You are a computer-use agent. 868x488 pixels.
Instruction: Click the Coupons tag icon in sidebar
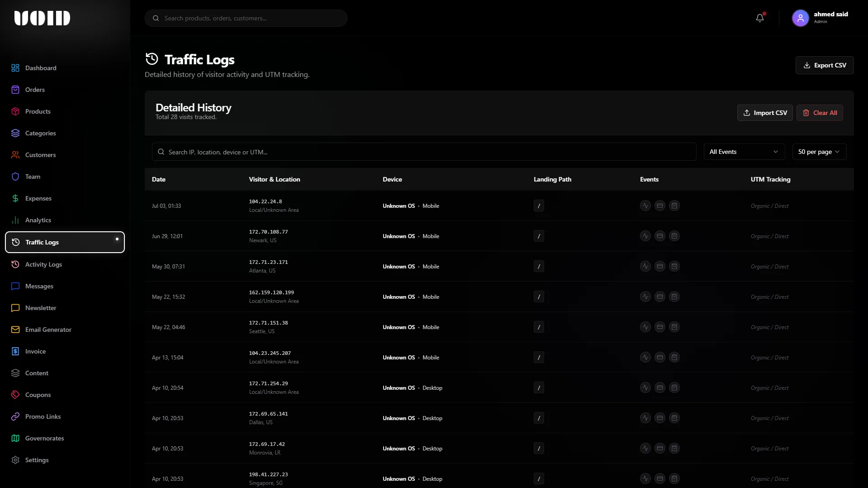15,395
